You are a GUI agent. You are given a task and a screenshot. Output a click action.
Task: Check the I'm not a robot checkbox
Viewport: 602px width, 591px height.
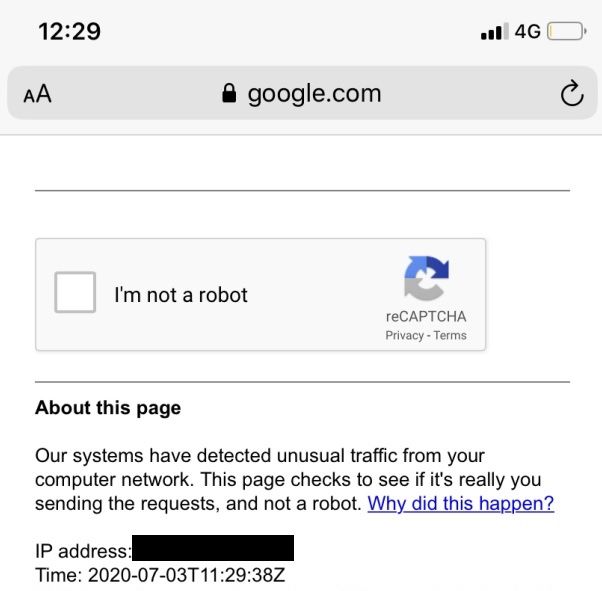tap(75, 294)
